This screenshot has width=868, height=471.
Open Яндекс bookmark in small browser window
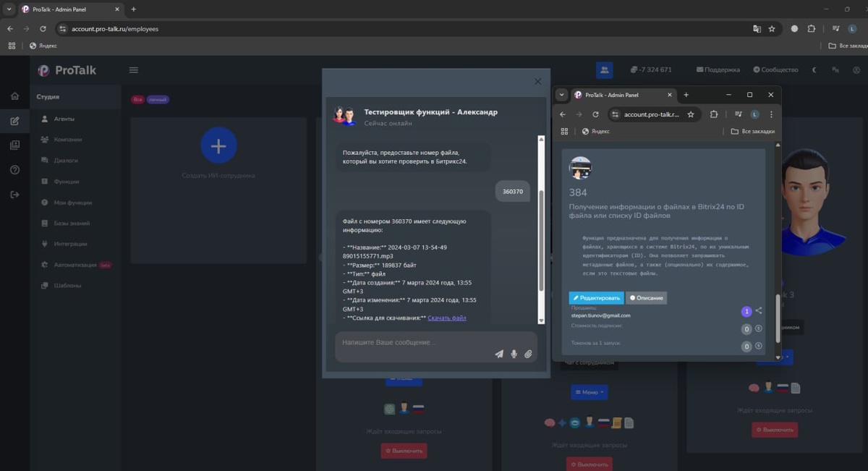coord(595,131)
